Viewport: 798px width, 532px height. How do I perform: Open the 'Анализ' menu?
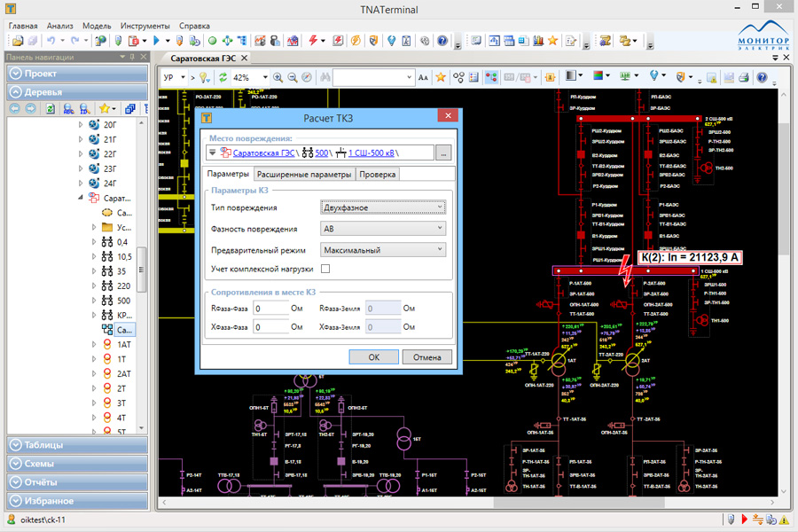point(59,26)
